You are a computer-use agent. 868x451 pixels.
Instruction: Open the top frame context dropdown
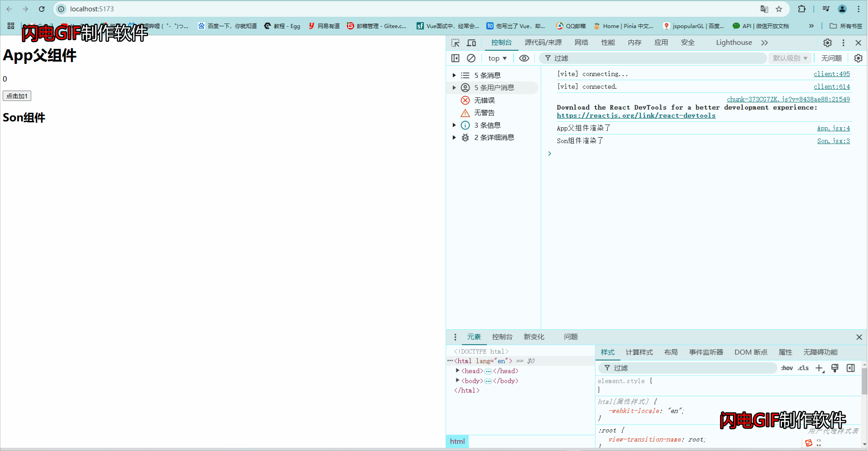coord(497,58)
